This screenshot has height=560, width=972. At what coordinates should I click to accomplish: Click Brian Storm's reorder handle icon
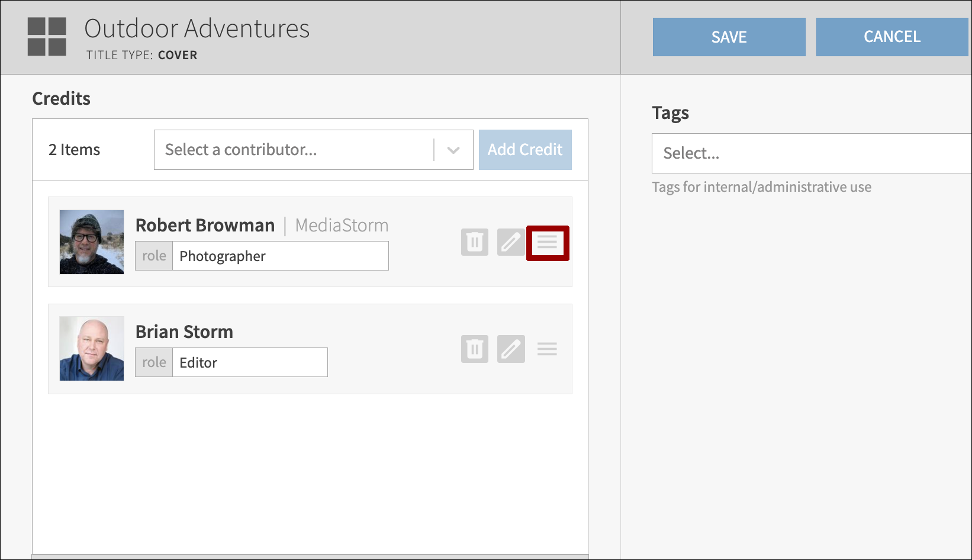[x=547, y=349]
